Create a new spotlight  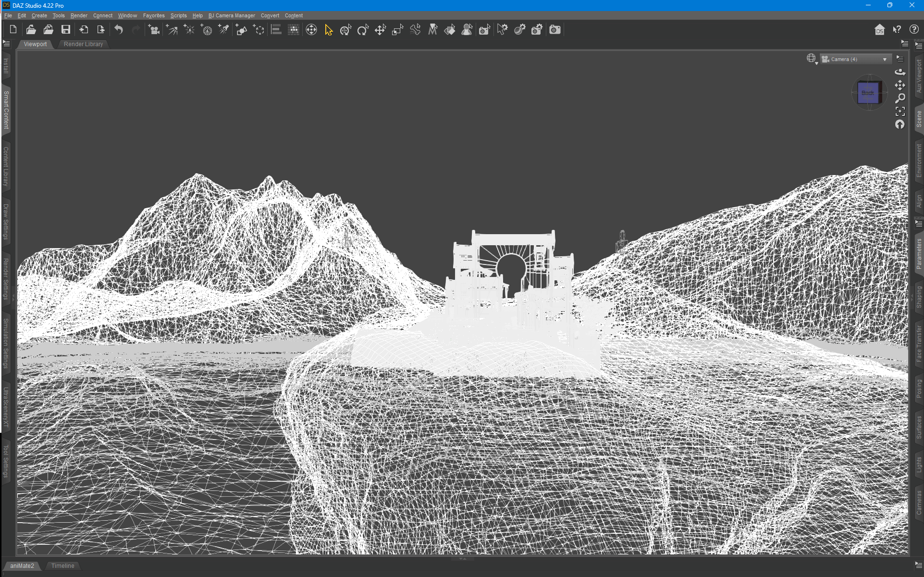[224, 30]
